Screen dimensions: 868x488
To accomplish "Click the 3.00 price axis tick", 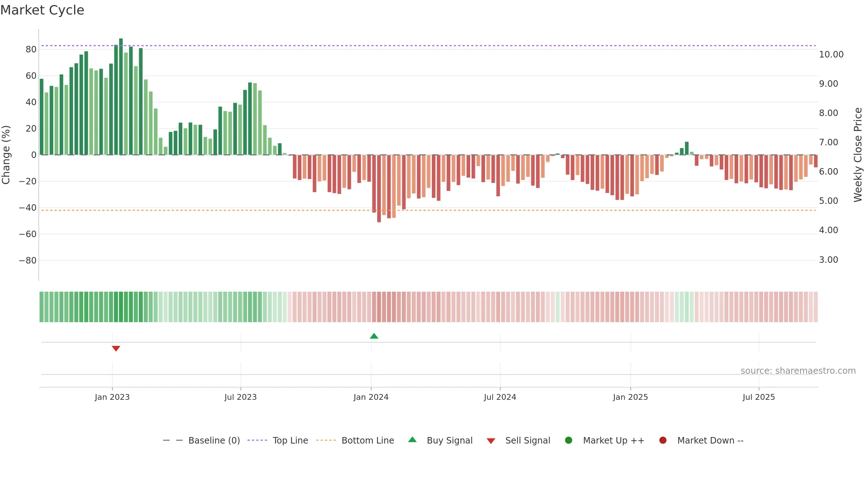I will point(829,260).
